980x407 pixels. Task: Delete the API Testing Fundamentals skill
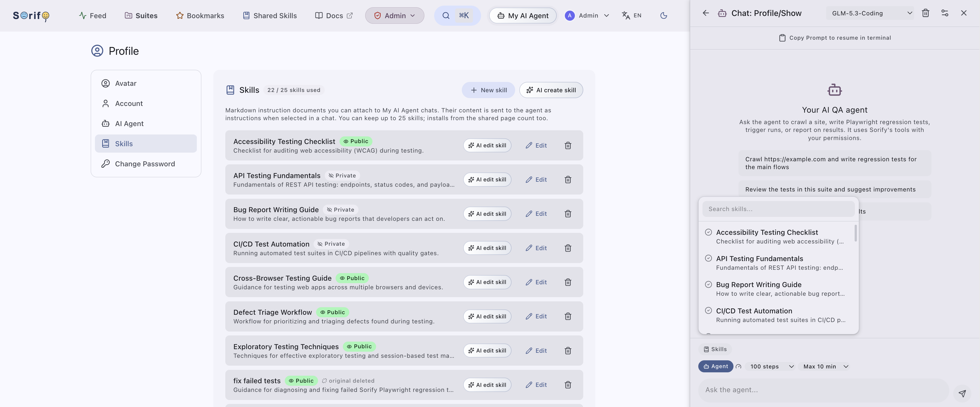(x=568, y=180)
